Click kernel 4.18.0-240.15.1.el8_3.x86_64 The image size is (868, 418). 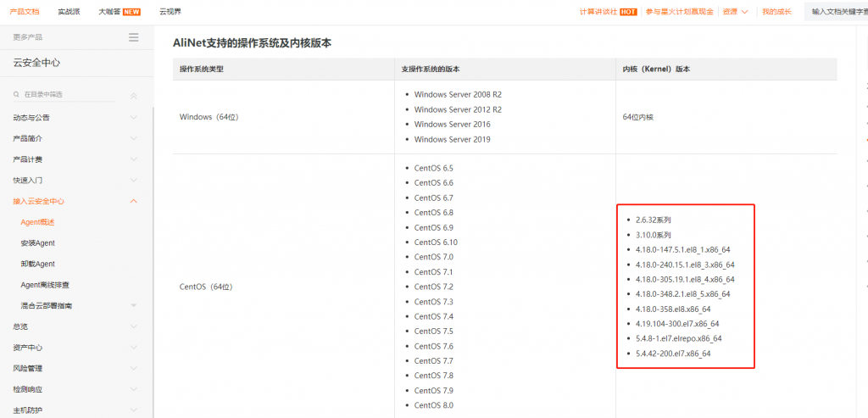pyautogui.click(x=685, y=265)
